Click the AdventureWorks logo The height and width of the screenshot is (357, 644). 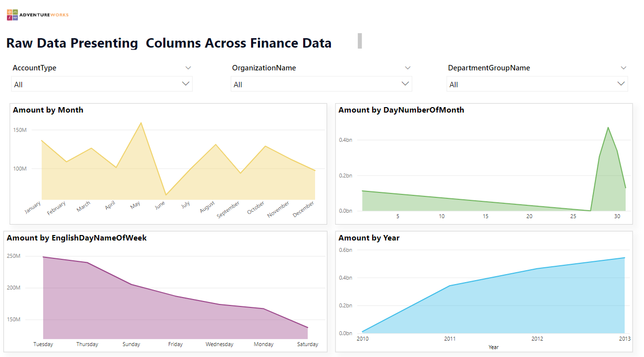(x=38, y=14)
